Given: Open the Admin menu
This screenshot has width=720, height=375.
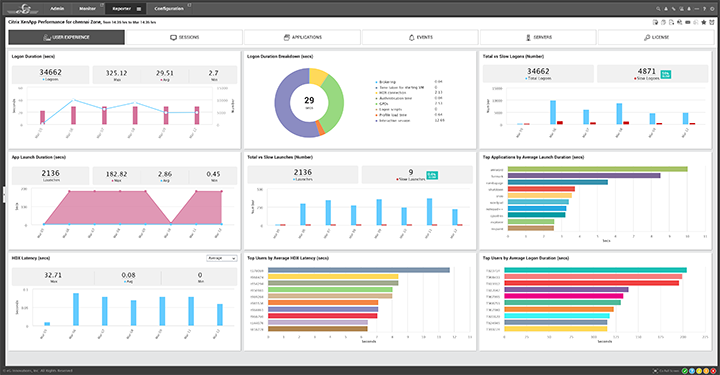Looking at the screenshot, I should (x=57, y=8).
